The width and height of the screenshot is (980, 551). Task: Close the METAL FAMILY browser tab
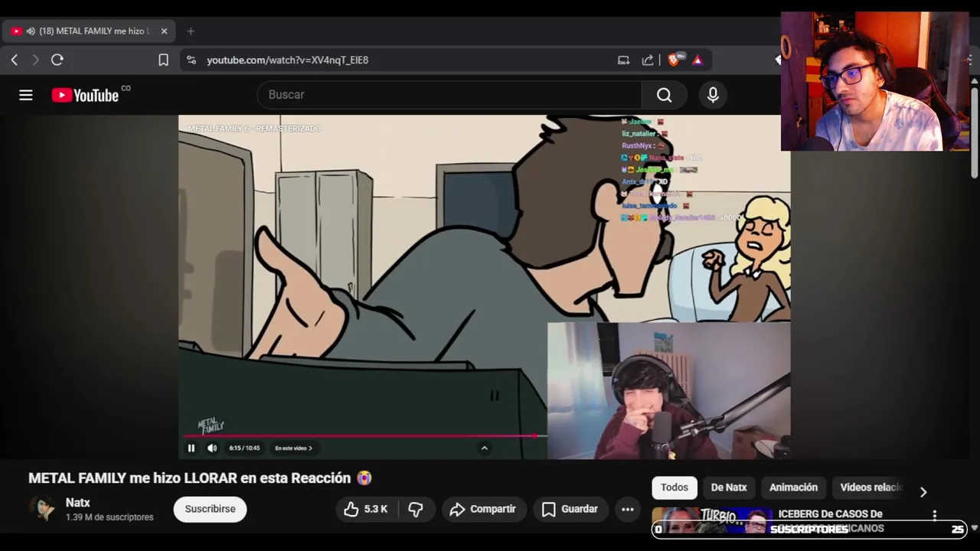click(164, 31)
